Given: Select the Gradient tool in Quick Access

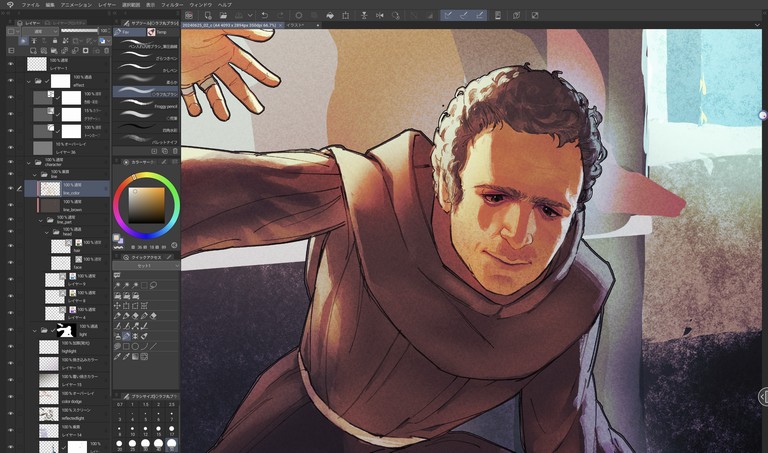Looking at the screenshot, I should pyautogui.click(x=135, y=357).
